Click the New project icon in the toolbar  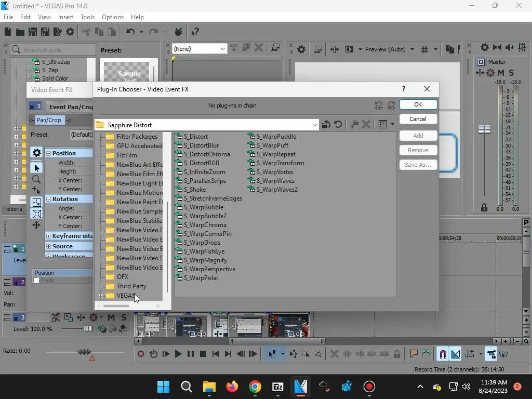pyautogui.click(x=8, y=32)
